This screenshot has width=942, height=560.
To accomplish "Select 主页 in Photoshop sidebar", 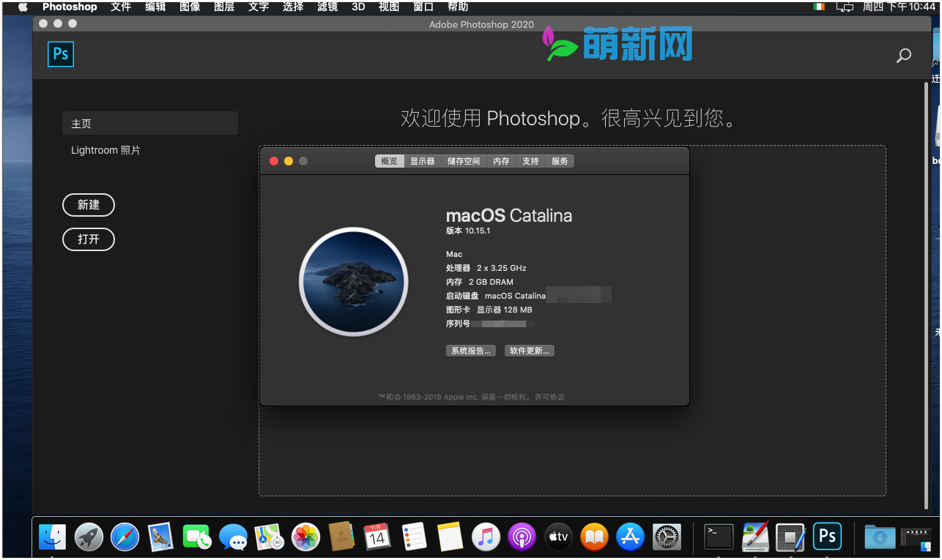I will point(150,123).
